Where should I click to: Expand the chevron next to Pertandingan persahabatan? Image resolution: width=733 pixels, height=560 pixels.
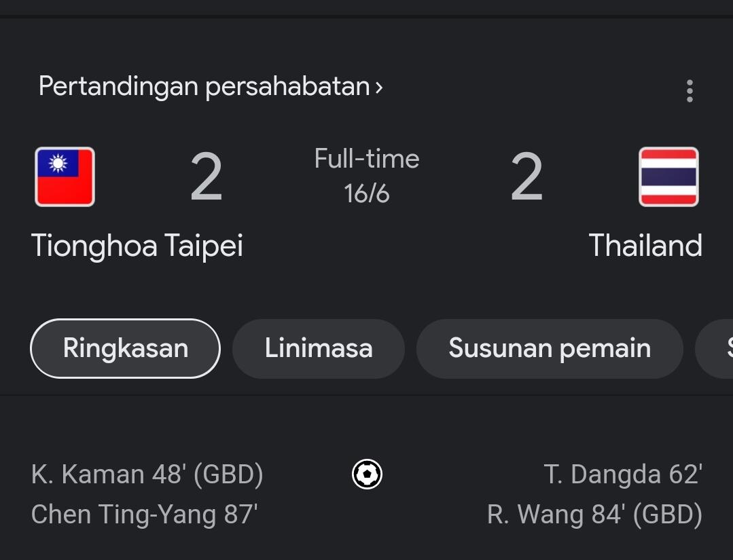click(379, 88)
